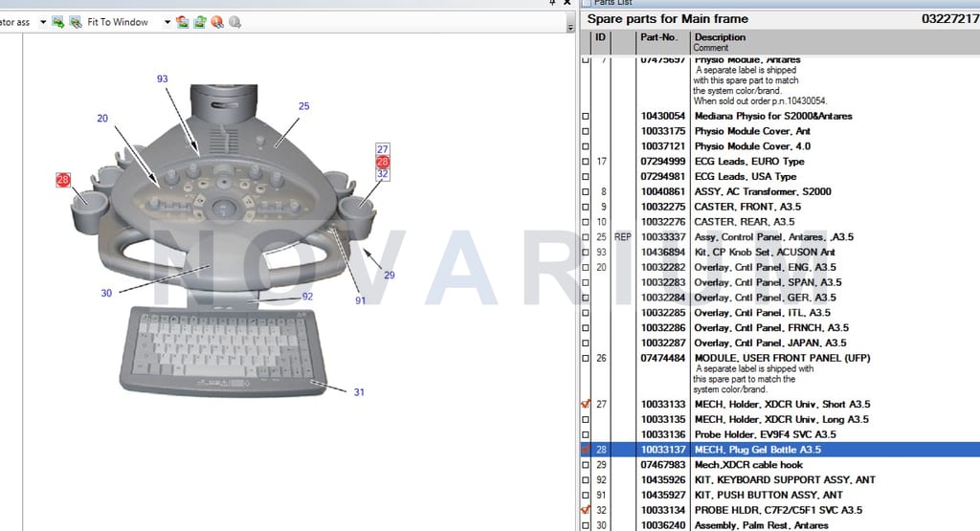Image resolution: width=980 pixels, height=531 pixels.
Task: Select callout 93 in the diagram
Action: pos(163,78)
